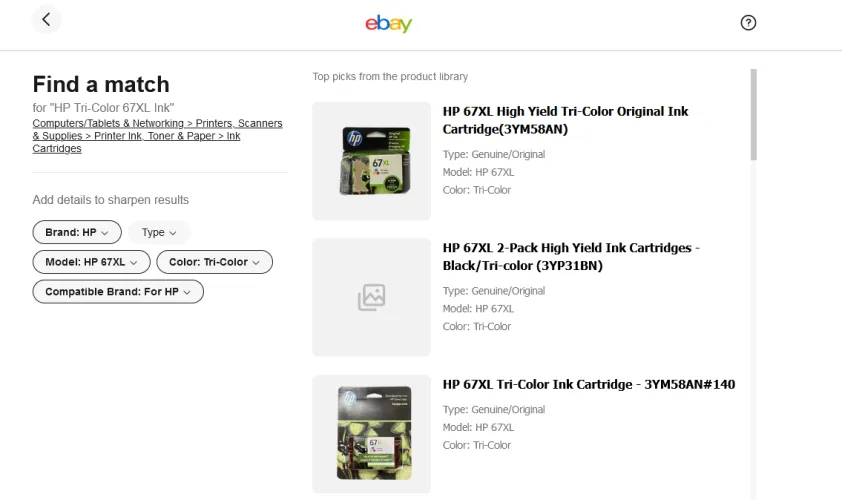This screenshot has width=842, height=500.
Task: Click the Find a match heading
Action: (101, 84)
